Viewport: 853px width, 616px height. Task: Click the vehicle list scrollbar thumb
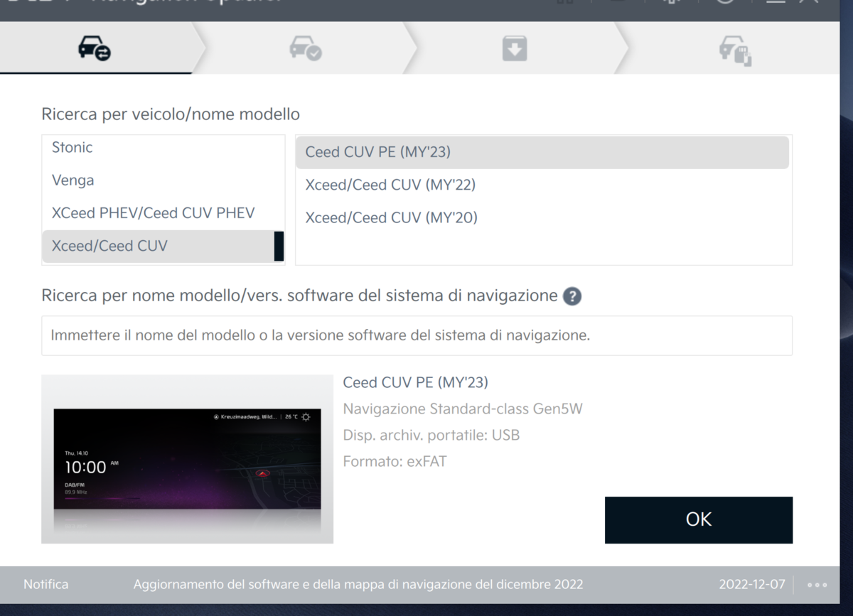click(x=279, y=246)
